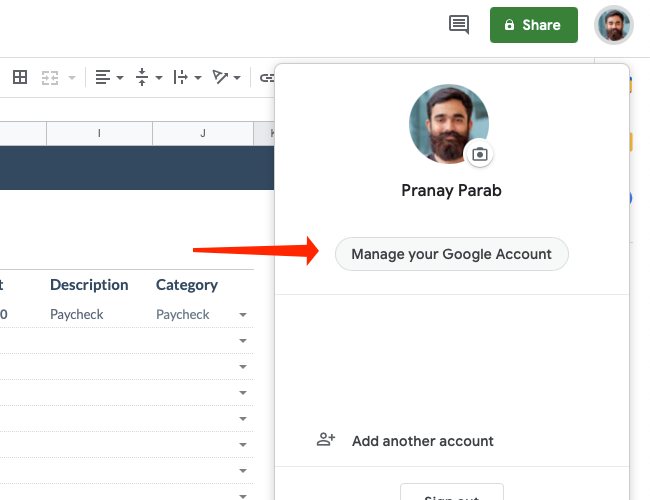
Task: Expand the Paycheck category dropdown arrow
Action: 242,315
